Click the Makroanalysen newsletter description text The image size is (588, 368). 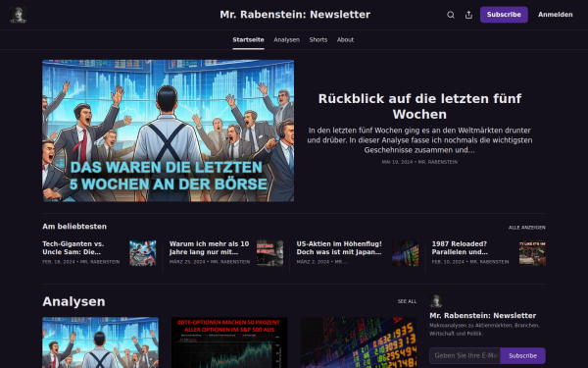484,330
